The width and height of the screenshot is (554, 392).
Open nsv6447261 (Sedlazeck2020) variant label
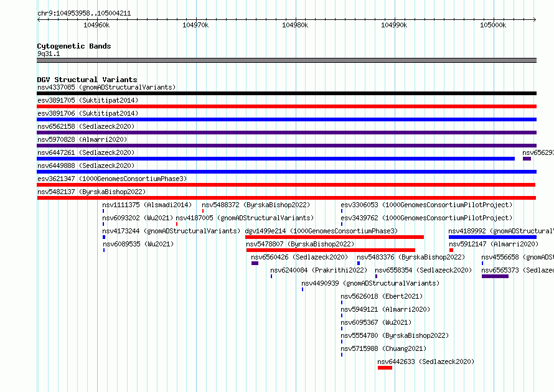click(86, 152)
